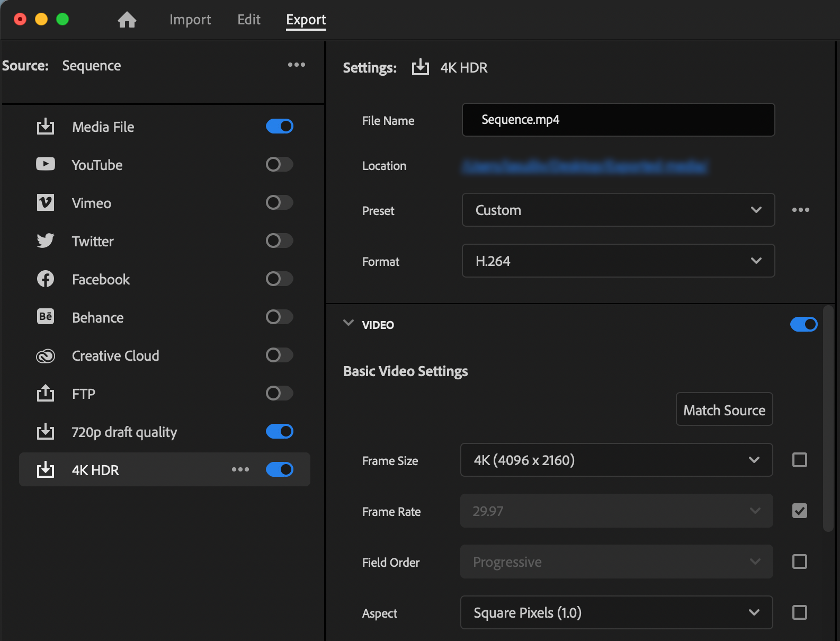Viewport: 840px width, 641px height.
Task: Click the Creative Cloud icon
Action: (x=46, y=356)
